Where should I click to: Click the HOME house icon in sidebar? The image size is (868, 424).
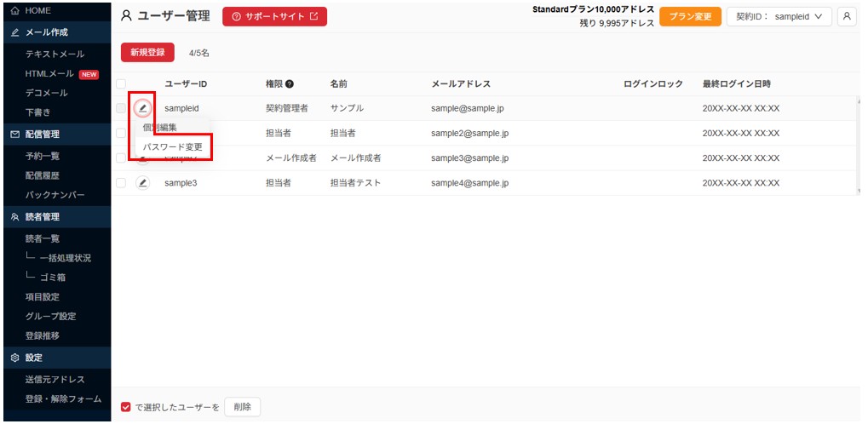click(x=14, y=10)
